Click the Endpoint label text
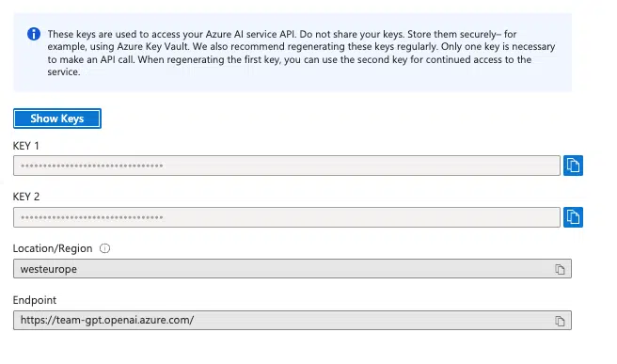The width and height of the screenshot is (617, 364). point(35,300)
